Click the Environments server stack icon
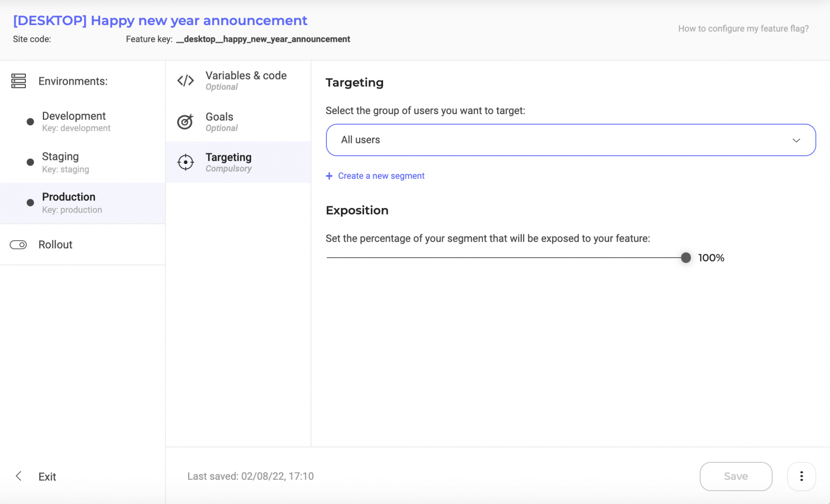This screenshot has width=830, height=504. [19, 81]
